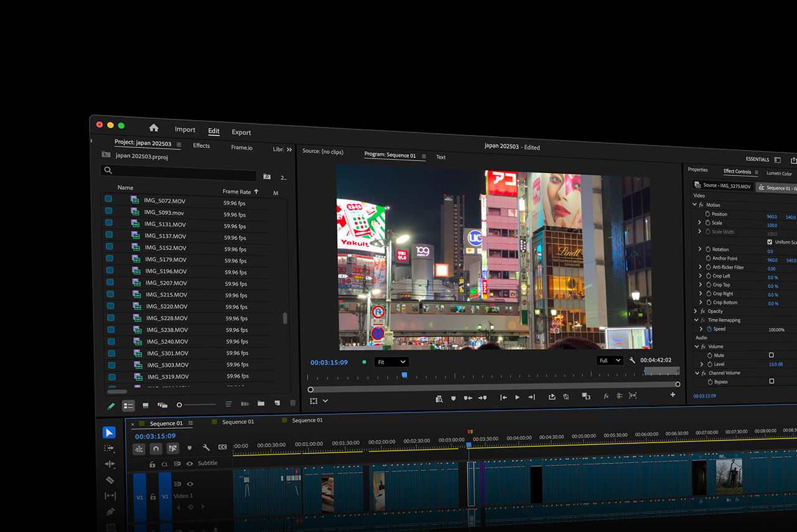Viewport: 797px width, 532px height.
Task: Choose the Ripple Edit tool
Action: coord(110,464)
